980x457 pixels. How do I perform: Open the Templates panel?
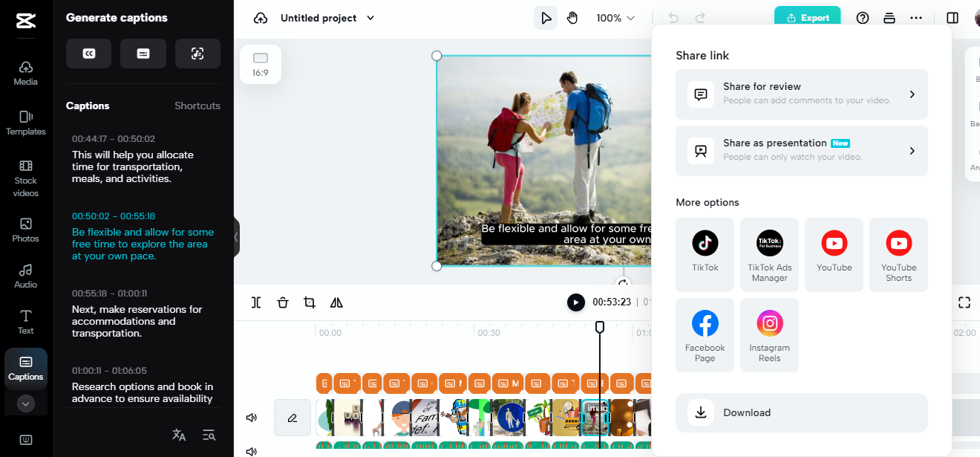pos(25,123)
